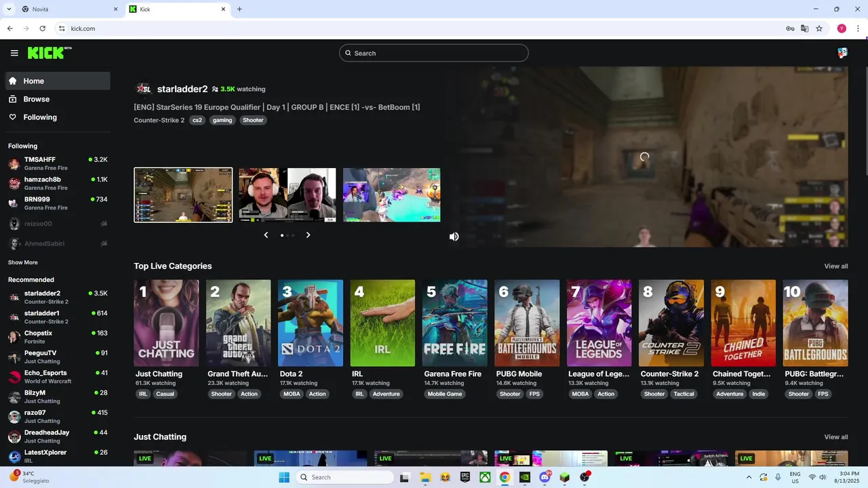Open recommended channel DreadheadJay
Screen dimensions: 868x488
tap(58, 436)
